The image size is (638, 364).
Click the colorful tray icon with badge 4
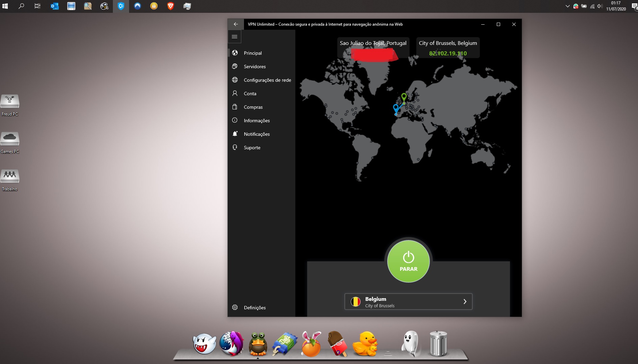click(x=576, y=6)
